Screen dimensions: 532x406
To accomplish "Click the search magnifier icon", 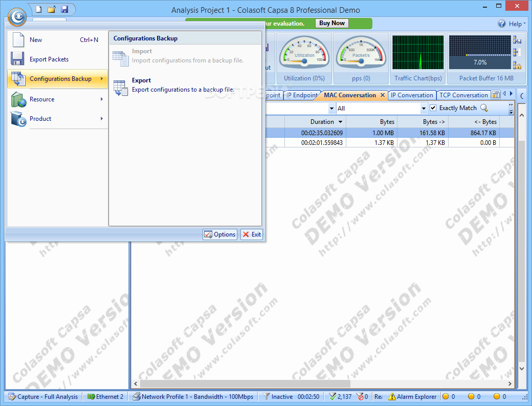I will click(484, 108).
